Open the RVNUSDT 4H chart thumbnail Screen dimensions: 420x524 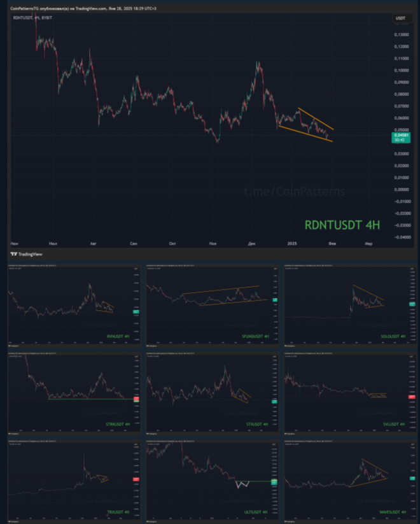tap(74, 306)
